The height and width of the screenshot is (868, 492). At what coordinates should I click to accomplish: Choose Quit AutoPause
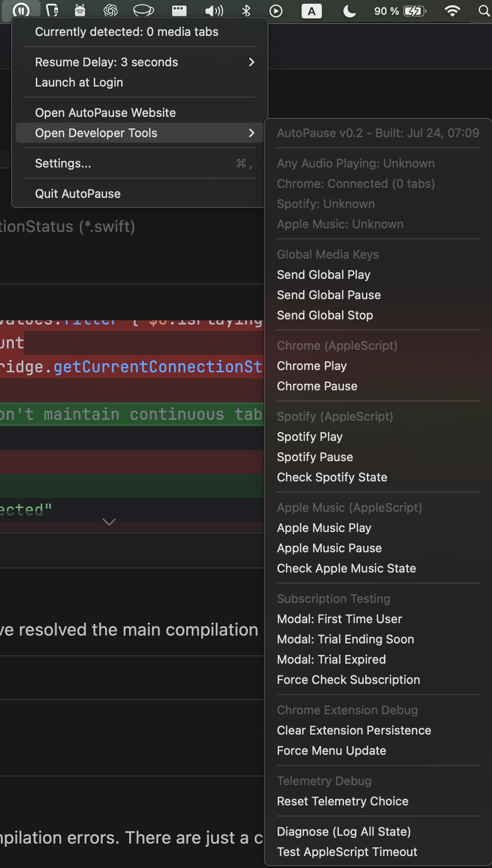[78, 194]
